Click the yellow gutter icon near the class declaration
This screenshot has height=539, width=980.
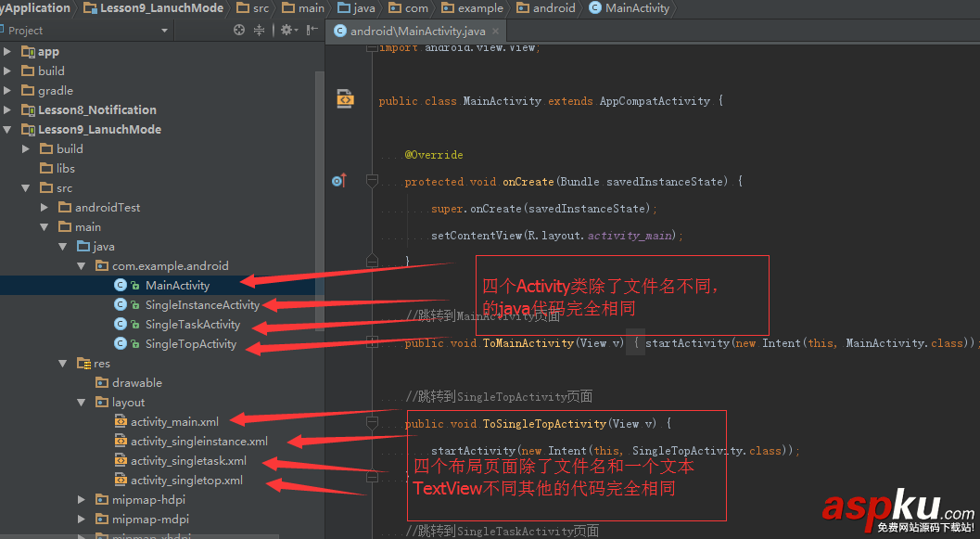coord(345,97)
